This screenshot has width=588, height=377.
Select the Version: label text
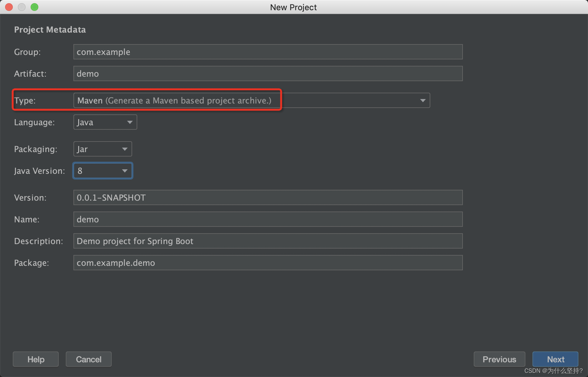30,197
